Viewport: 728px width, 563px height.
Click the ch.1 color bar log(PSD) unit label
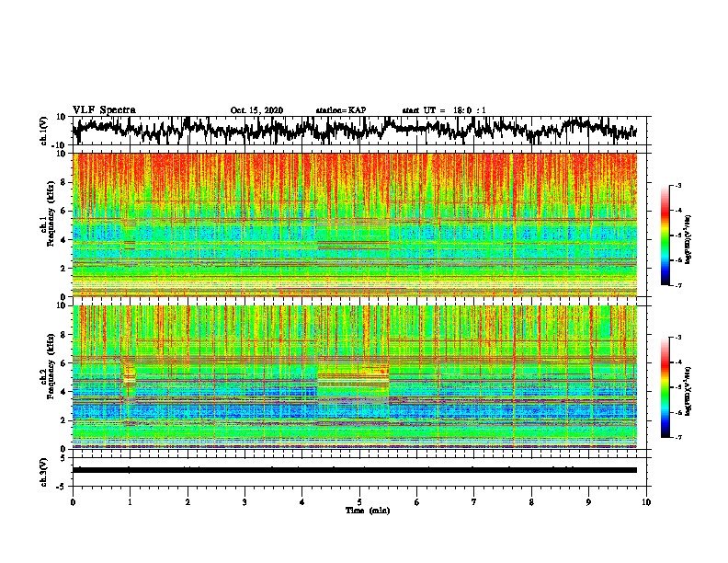coord(688,239)
